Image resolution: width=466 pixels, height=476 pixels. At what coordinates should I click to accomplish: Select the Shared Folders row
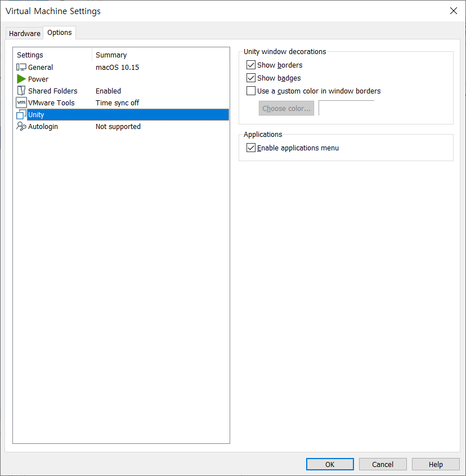pyautogui.click(x=122, y=91)
